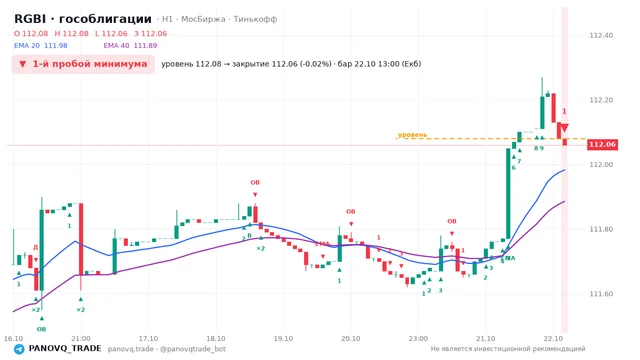The image size is (640, 360).
Task: Click the '1-й пробой минимума' badge
Action: [83, 64]
